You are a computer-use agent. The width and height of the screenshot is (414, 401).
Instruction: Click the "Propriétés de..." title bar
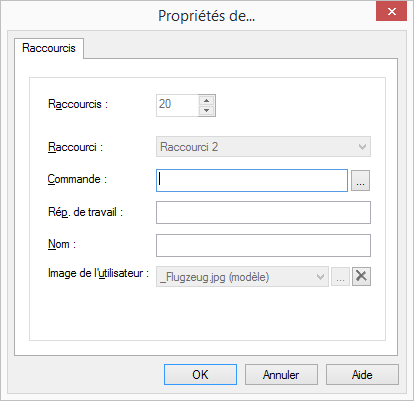(x=207, y=16)
